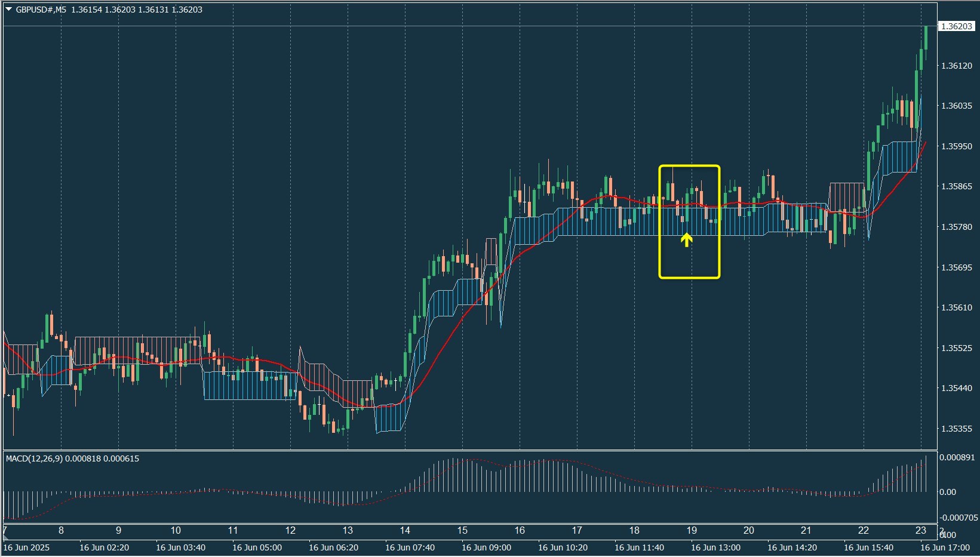Click the 1.35610 price axis label

click(x=957, y=307)
